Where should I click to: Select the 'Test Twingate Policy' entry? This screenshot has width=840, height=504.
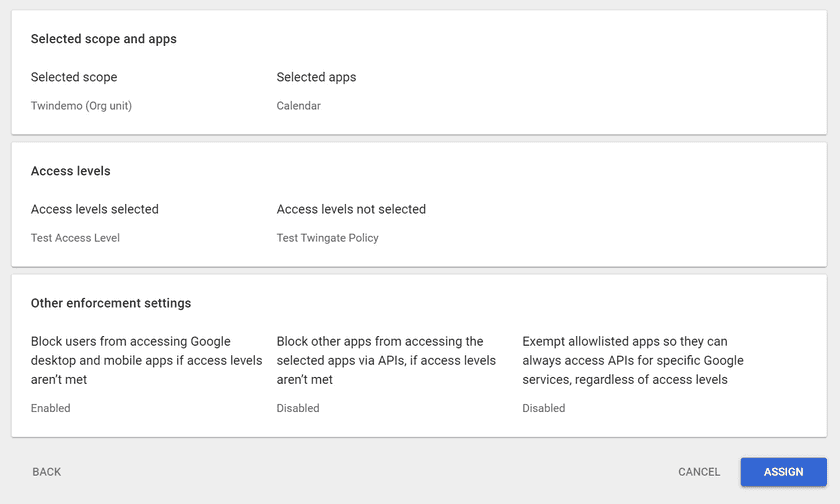pos(327,238)
